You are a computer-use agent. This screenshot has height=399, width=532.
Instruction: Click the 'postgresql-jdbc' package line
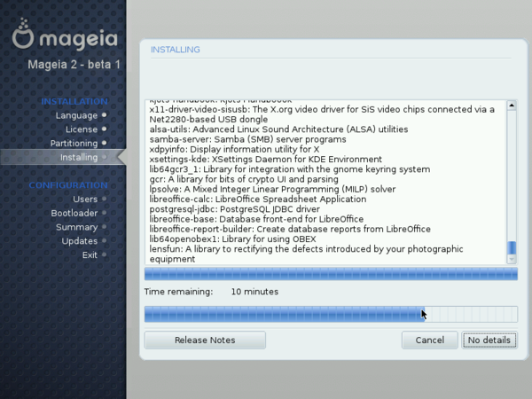(234, 209)
